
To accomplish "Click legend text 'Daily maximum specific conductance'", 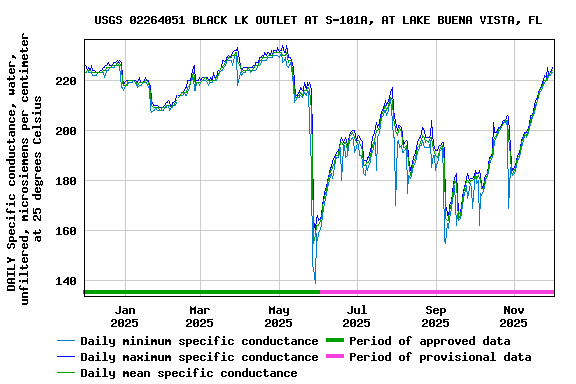I will [199, 357].
